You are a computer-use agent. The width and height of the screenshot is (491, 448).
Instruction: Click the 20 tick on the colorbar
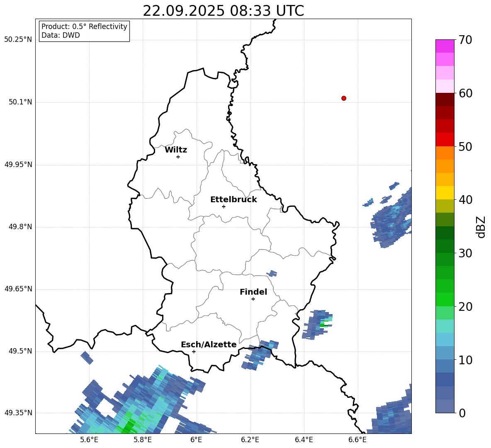[x=465, y=307]
